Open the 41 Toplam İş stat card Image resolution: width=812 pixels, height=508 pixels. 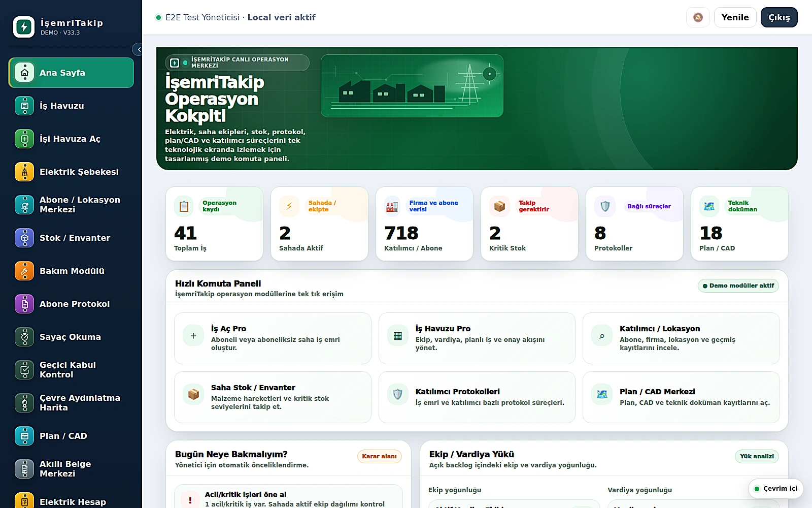tap(214, 224)
